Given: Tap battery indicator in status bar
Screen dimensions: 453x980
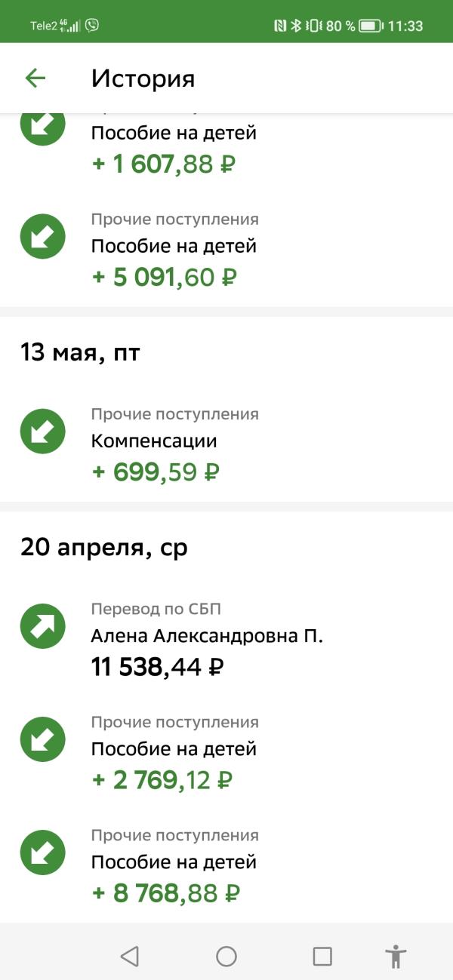Looking at the screenshot, I should pyautogui.click(x=371, y=26).
